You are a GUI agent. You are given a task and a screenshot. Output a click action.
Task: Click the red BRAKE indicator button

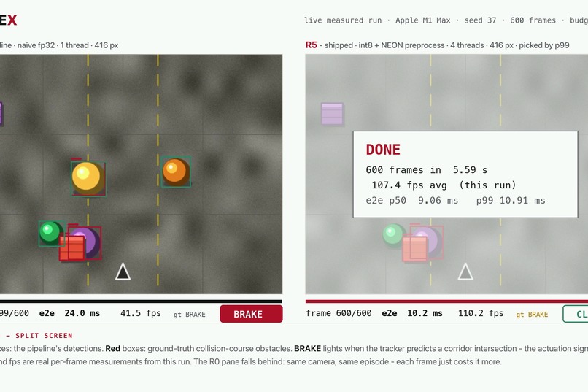point(251,314)
